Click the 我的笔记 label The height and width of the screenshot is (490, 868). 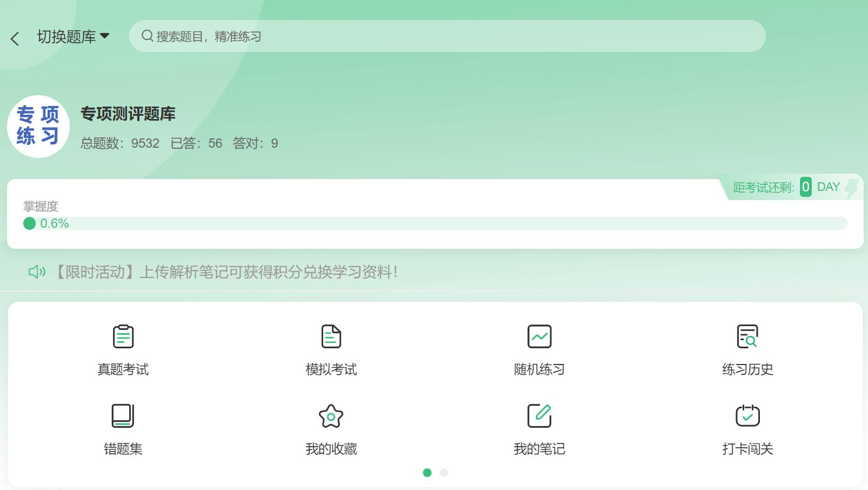click(539, 449)
